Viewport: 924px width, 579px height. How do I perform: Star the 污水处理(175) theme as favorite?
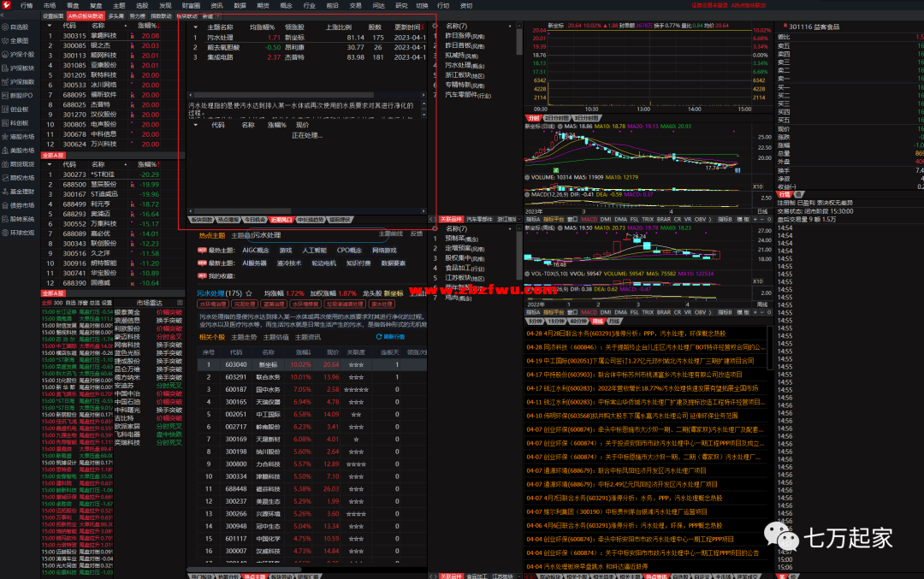[x=249, y=292]
